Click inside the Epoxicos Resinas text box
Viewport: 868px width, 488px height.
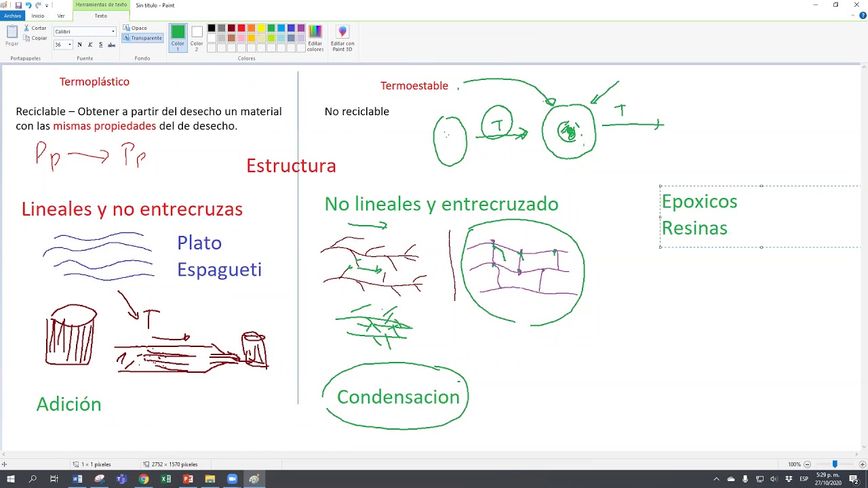(x=761, y=216)
